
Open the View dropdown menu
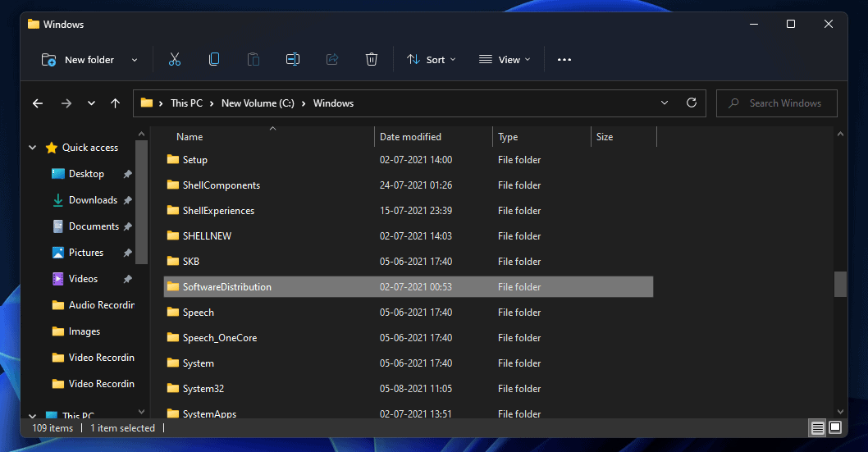tap(505, 59)
